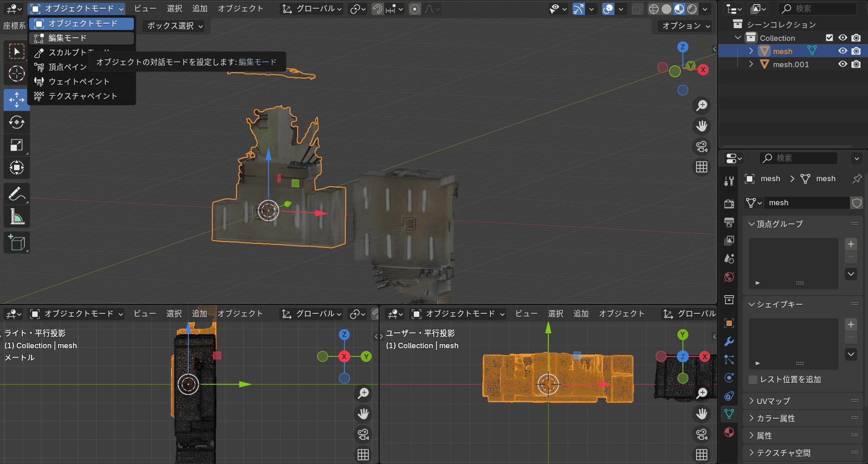Uncheck the Collection exclude checkbox
Image resolution: width=868 pixels, height=464 pixels.
(x=829, y=38)
